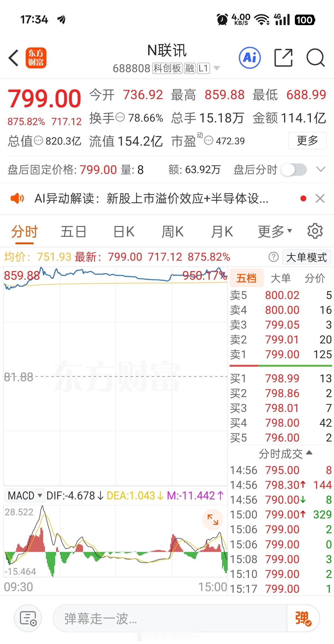Open the search magnifier icon
334x644 pixels.
(316, 57)
